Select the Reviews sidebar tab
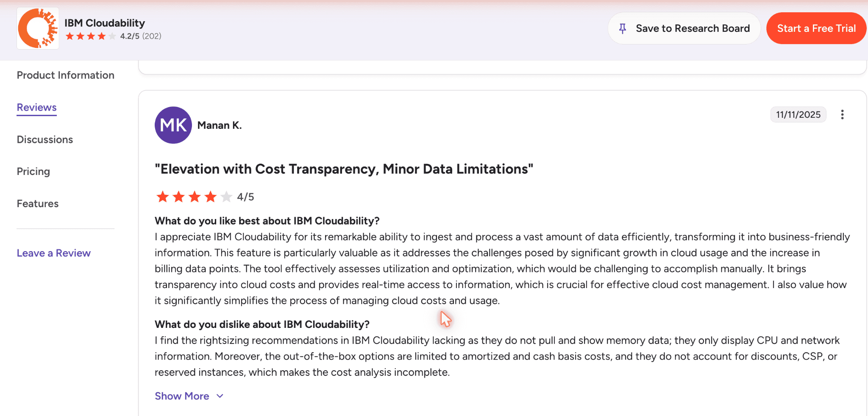Viewport: 868px width, 416px height. [36, 107]
